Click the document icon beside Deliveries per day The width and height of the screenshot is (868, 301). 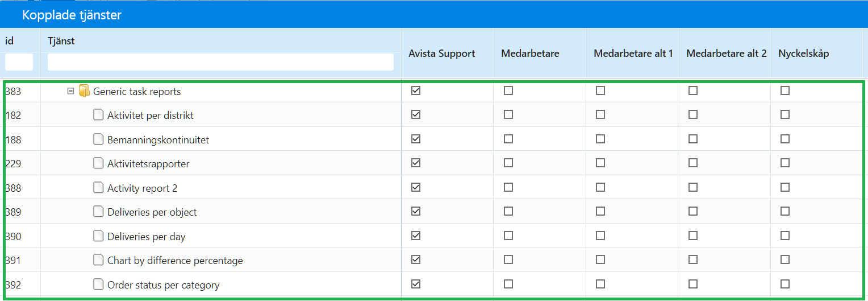[98, 236]
